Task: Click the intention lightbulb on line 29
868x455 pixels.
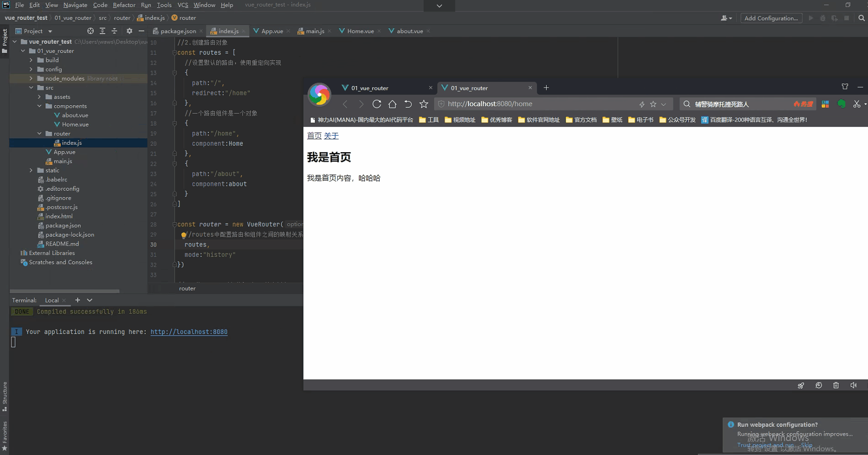Action: point(184,235)
